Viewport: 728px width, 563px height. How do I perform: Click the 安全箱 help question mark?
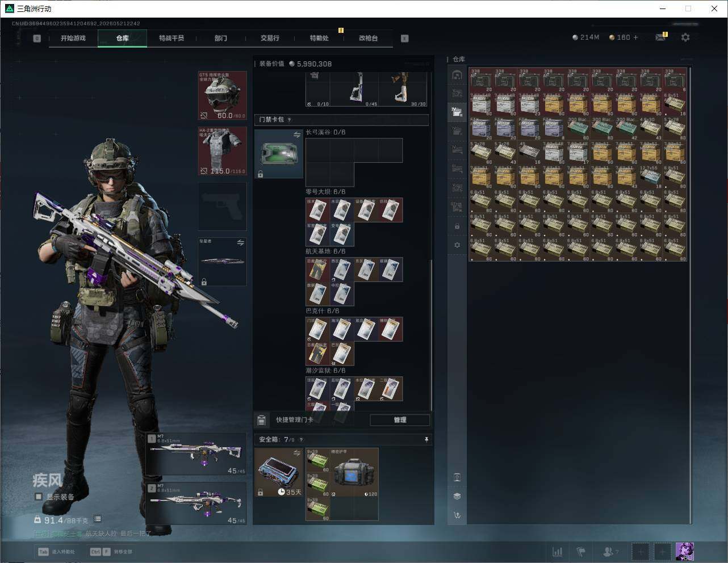click(x=301, y=440)
